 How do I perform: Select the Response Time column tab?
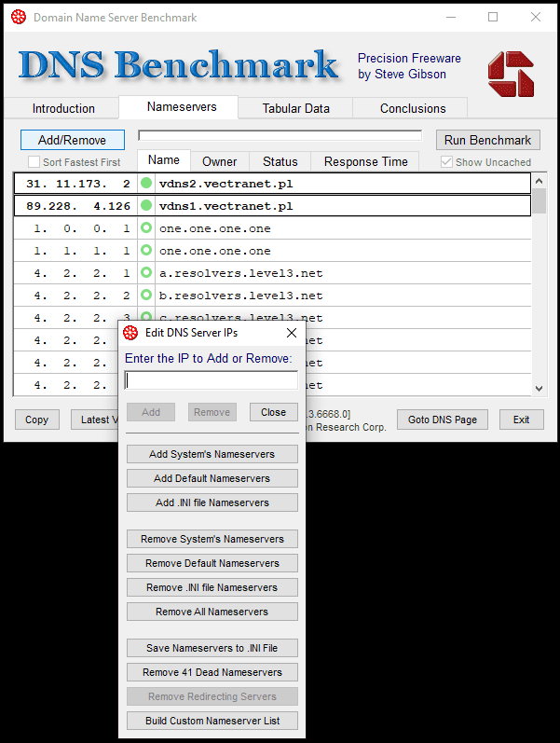tap(366, 161)
